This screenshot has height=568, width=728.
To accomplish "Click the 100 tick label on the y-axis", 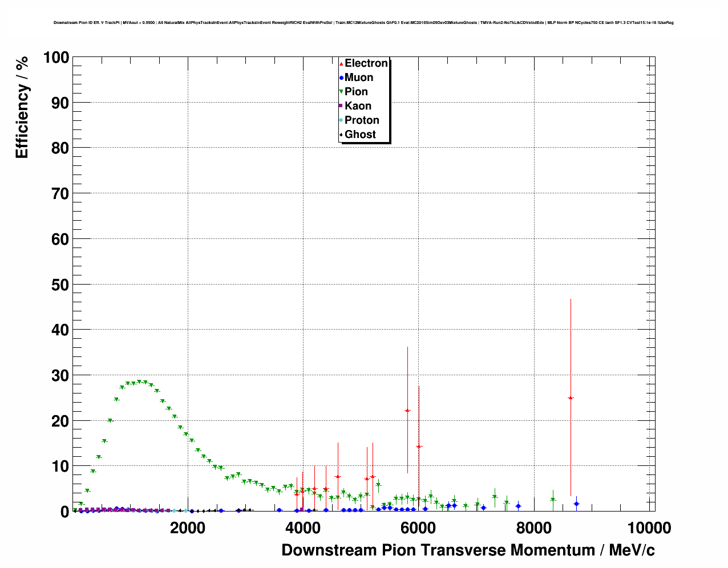I will click(x=55, y=58).
